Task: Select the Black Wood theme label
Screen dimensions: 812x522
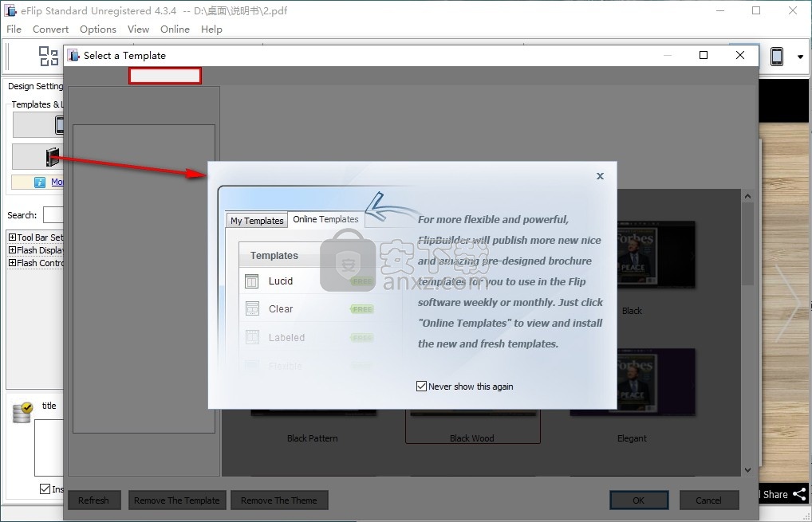Action: (x=471, y=438)
